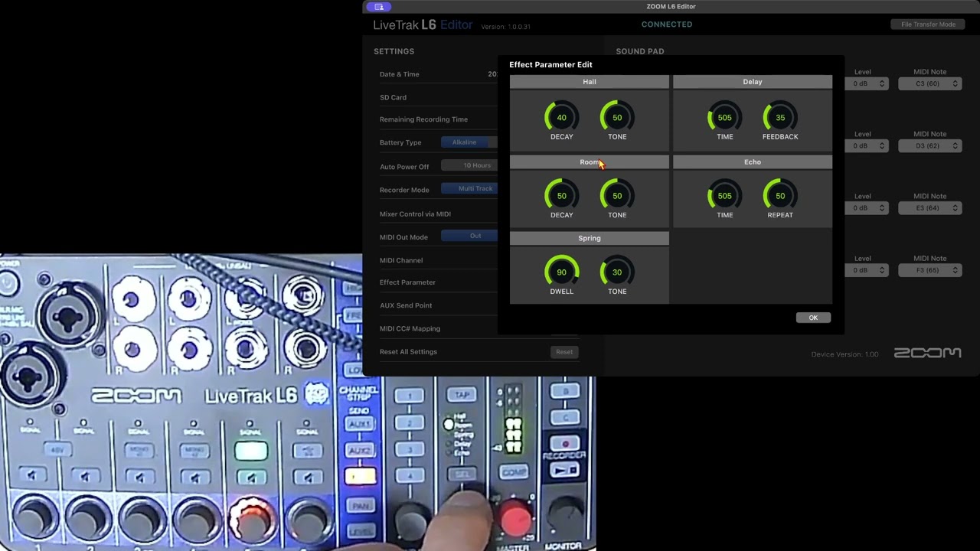Adjust the Spring DWELL knob
This screenshot has width=980, height=551.
coord(561,272)
